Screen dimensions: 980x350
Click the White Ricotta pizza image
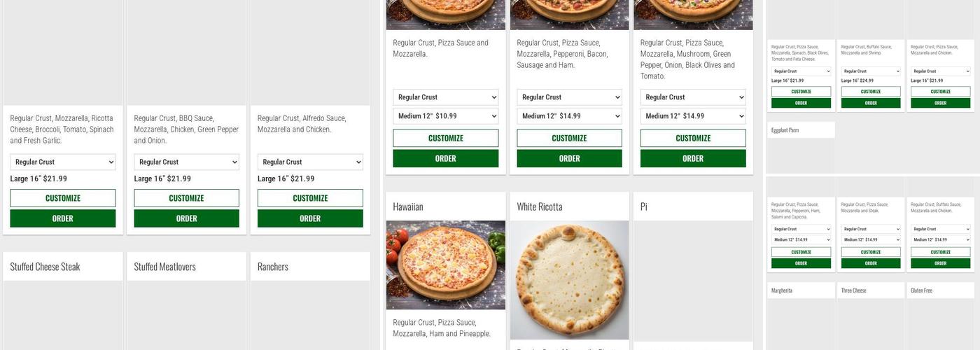click(569, 280)
